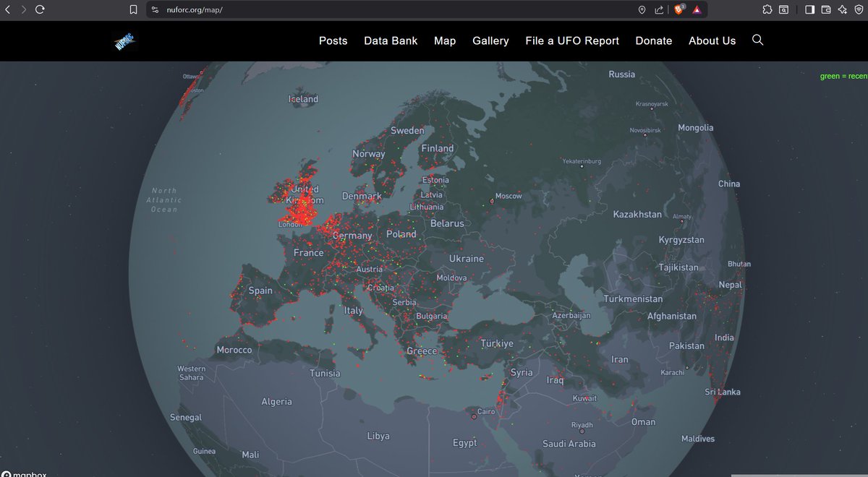Click the North Atlantic Ocean label
The width and height of the screenshot is (868, 477).
tap(164, 200)
